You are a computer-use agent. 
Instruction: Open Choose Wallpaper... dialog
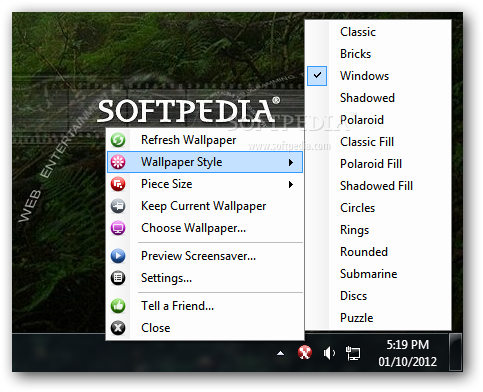(205, 228)
